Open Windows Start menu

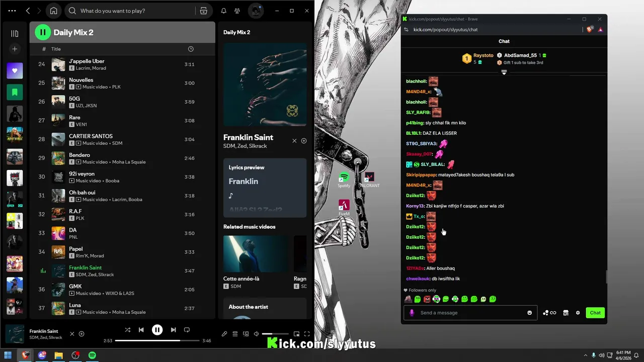[8, 355]
